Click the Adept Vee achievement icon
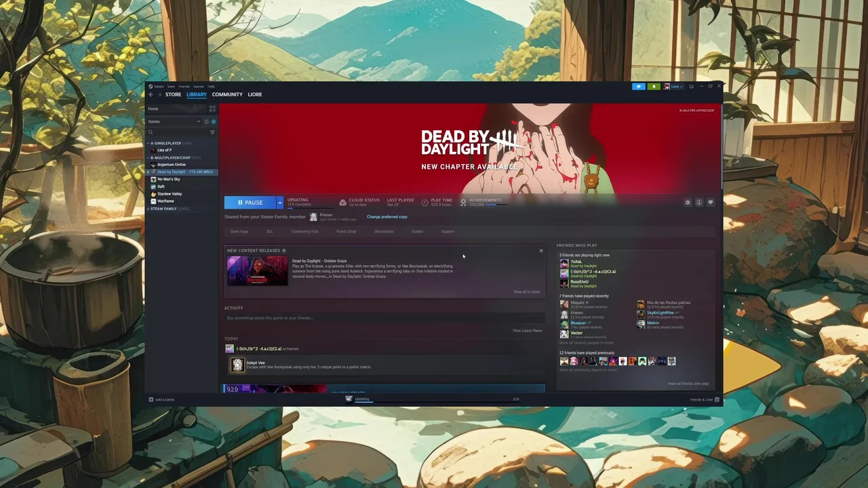This screenshot has height=488, width=868. [x=237, y=365]
